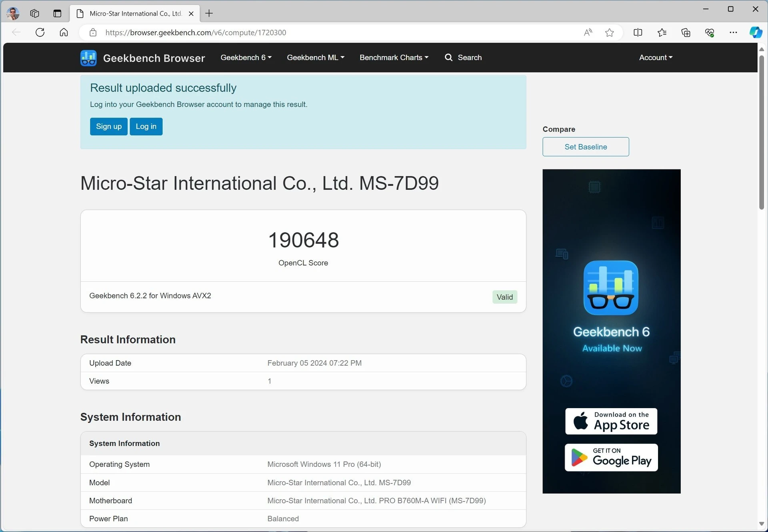This screenshot has height=532, width=768.
Task: Open split screen icon
Action: click(638, 32)
